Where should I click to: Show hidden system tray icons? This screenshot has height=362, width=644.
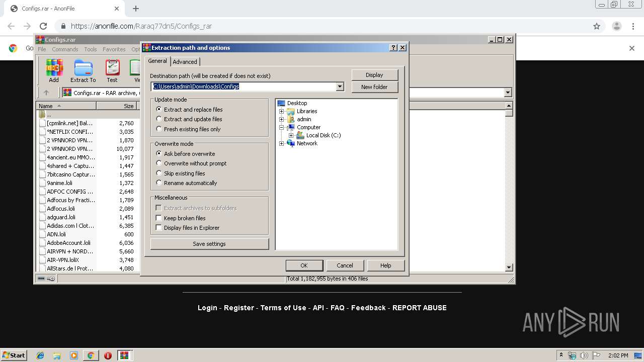point(561,355)
